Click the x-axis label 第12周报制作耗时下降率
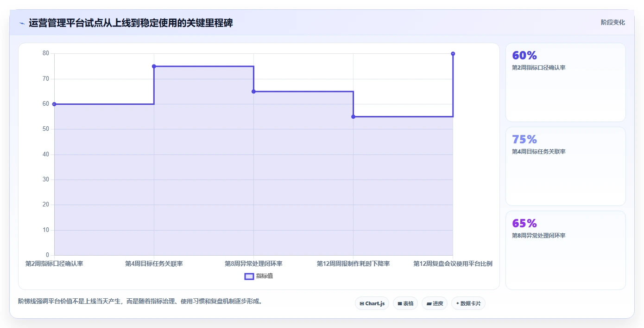 [353, 264]
